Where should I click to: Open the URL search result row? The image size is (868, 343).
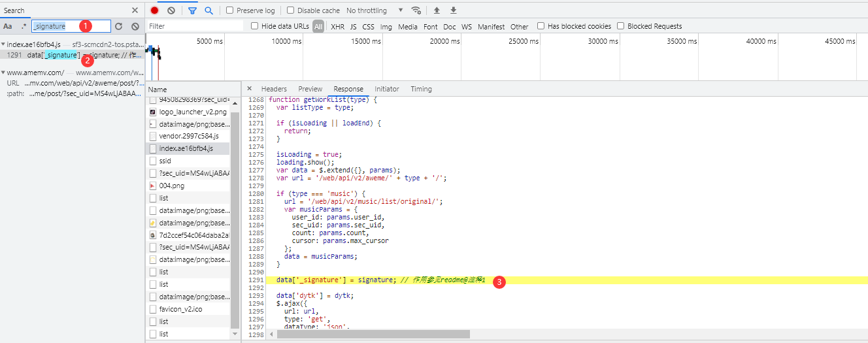[x=72, y=83]
